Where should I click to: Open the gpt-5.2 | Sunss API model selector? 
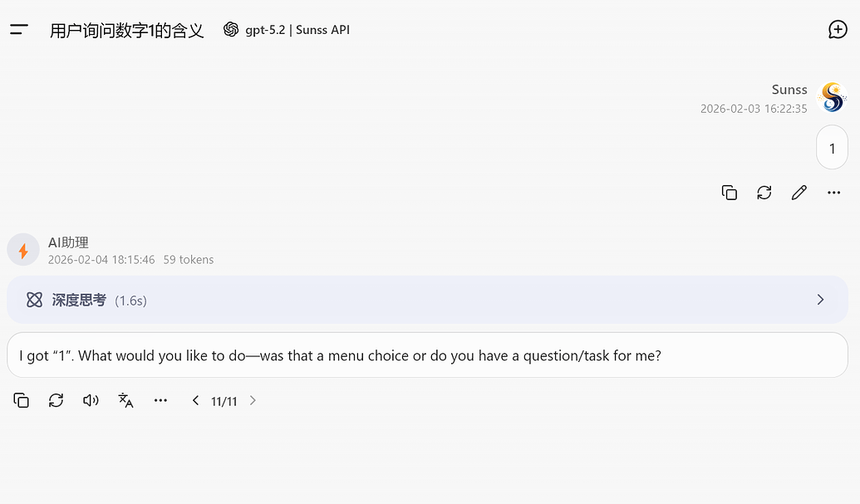[287, 30]
